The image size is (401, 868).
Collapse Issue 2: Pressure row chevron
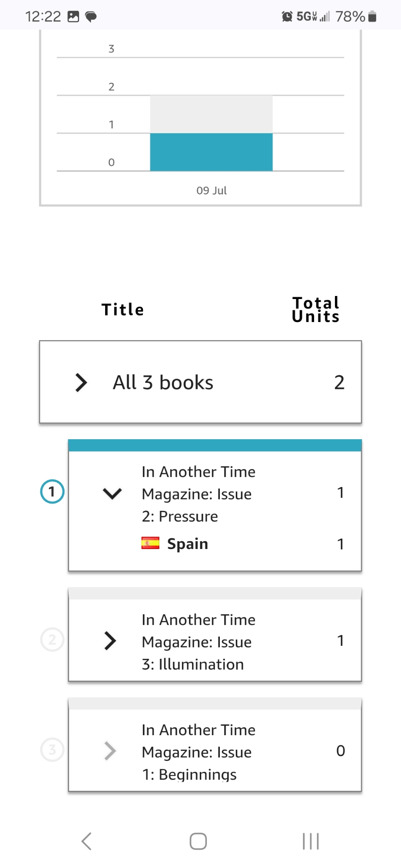[x=112, y=493]
